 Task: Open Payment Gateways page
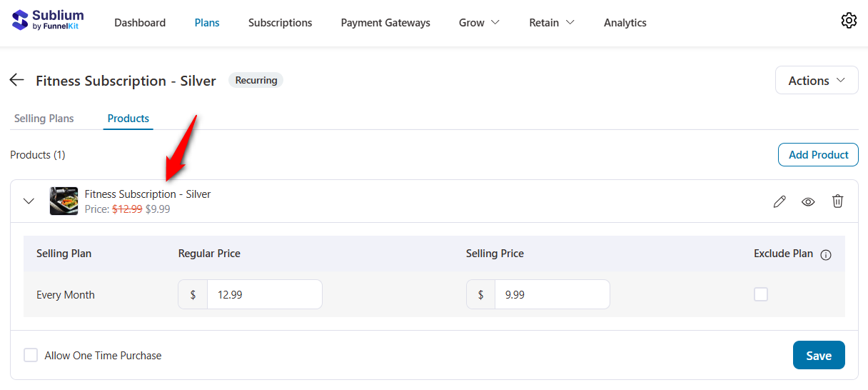385,23
